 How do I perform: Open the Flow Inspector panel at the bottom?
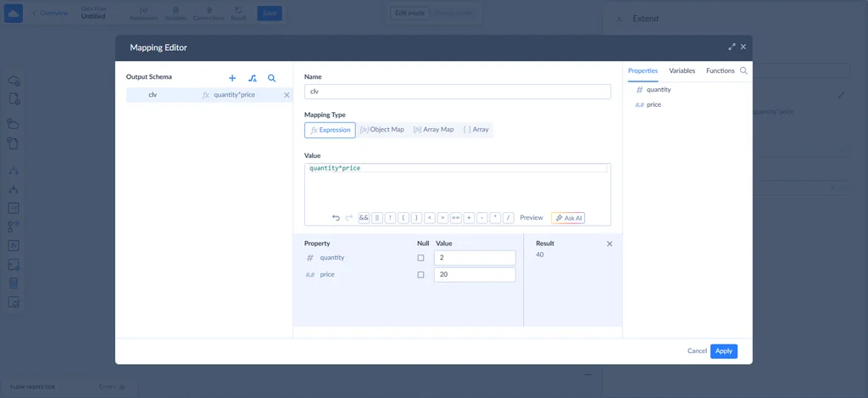(x=32, y=387)
